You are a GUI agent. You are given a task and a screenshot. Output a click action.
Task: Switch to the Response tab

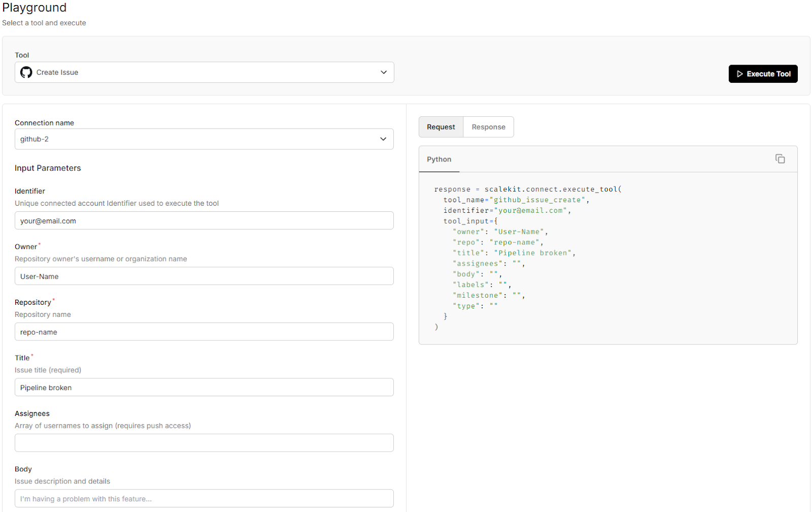point(488,127)
